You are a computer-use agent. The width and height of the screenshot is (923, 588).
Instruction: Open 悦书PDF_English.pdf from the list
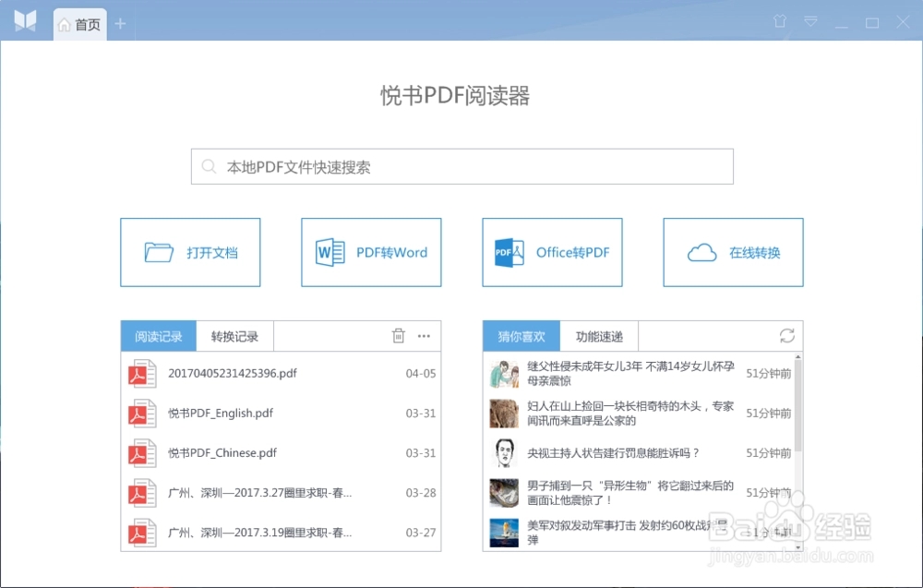click(x=281, y=414)
